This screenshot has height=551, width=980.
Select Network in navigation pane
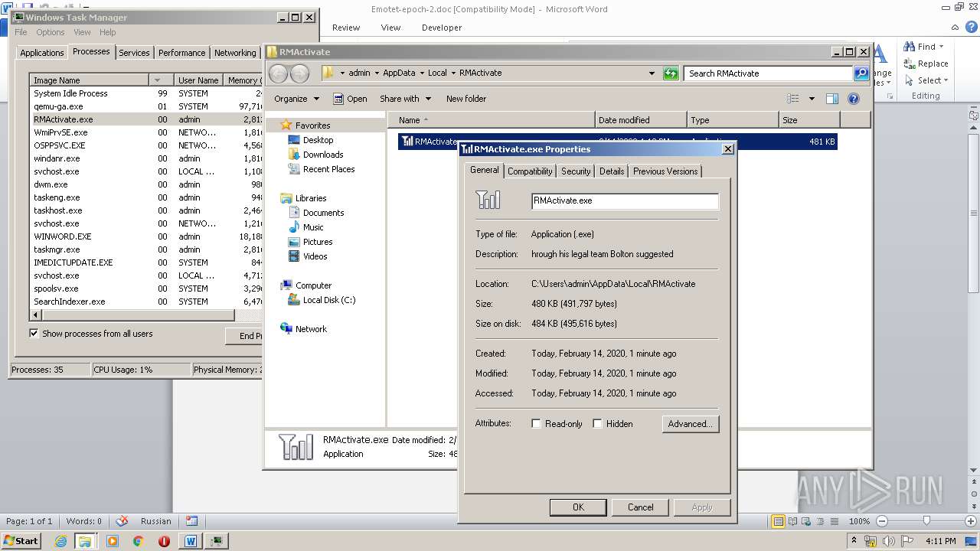click(x=311, y=329)
